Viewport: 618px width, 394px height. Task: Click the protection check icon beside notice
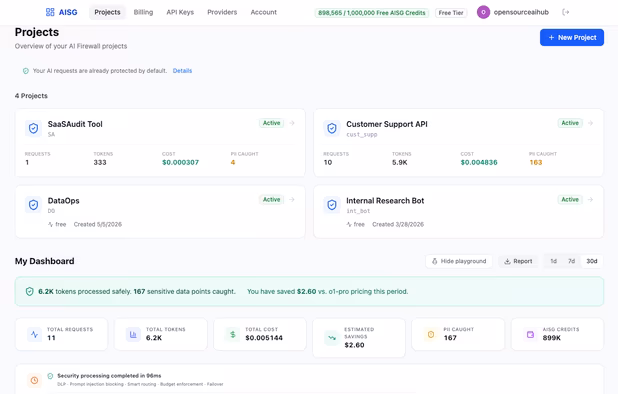[x=26, y=71]
